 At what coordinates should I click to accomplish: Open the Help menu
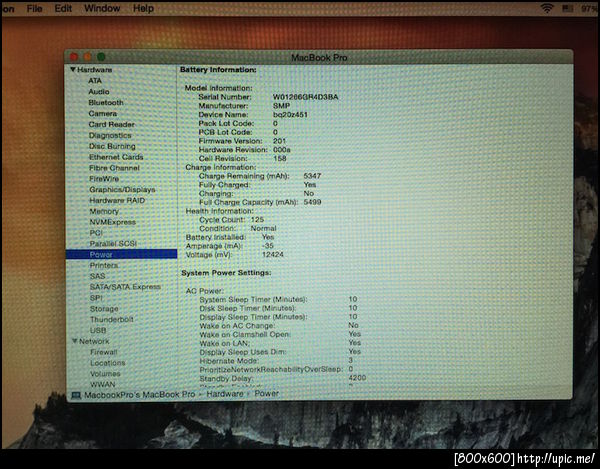click(x=143, y=8)
